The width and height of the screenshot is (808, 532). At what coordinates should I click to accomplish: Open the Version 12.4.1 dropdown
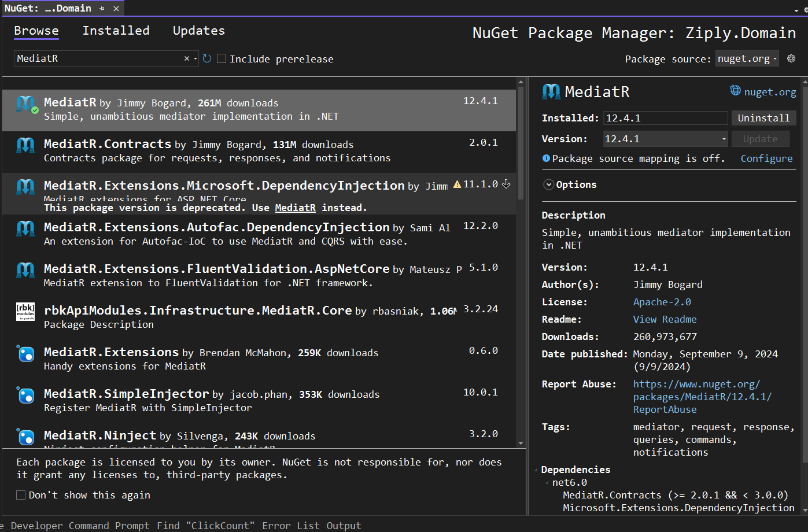(x=666, y=139)
